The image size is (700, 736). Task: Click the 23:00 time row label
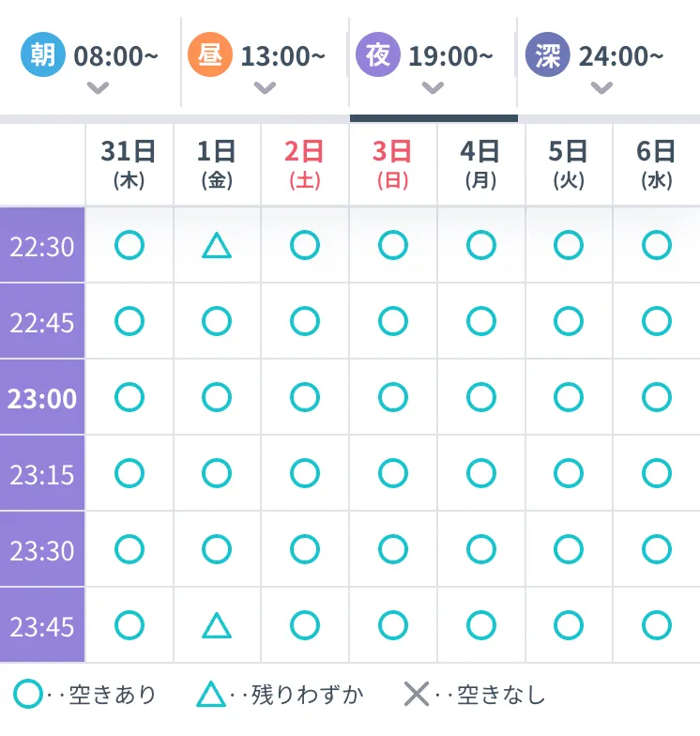[42, 397]
